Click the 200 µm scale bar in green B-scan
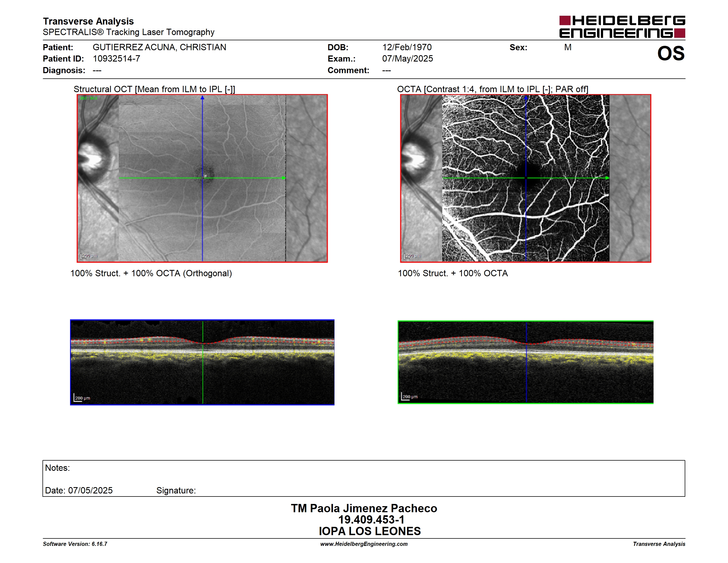Viewport: 728px width, 563px height. (410, 397)
